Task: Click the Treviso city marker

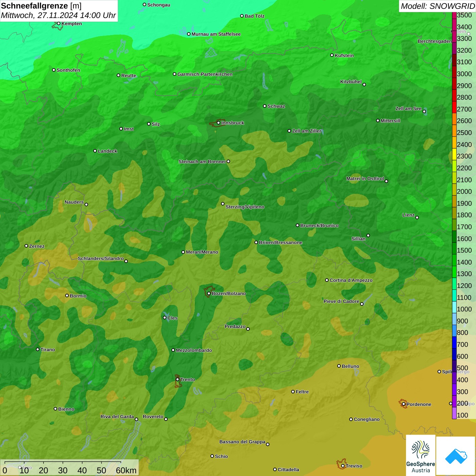Action: tap(343, 466)
